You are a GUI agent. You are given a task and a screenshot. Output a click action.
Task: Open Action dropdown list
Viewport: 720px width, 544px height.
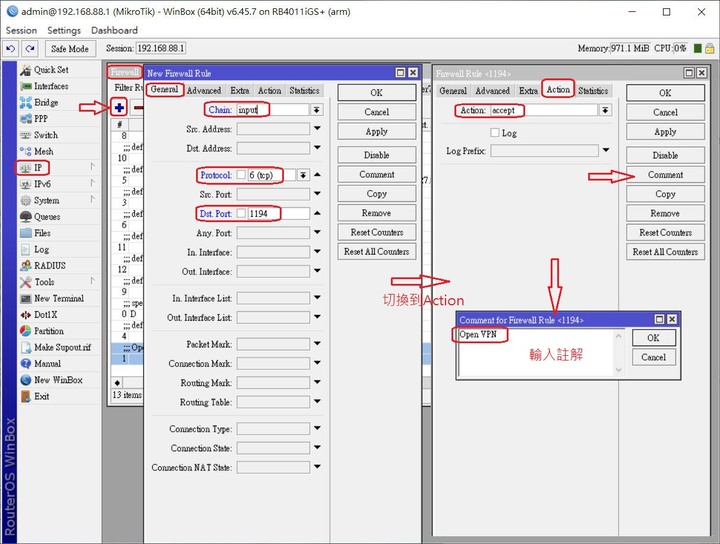click(606, 110)
